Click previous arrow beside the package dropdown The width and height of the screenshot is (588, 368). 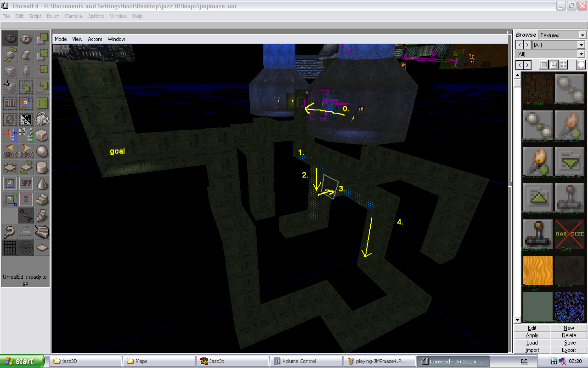coord(519,45)
